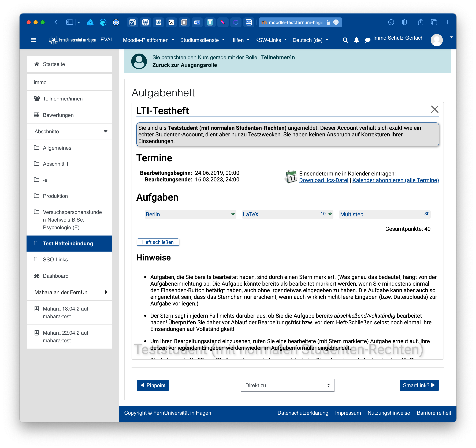Open the 1Password extension icon
The height and width of the screenshot is (448, 476).
point(116,22)
